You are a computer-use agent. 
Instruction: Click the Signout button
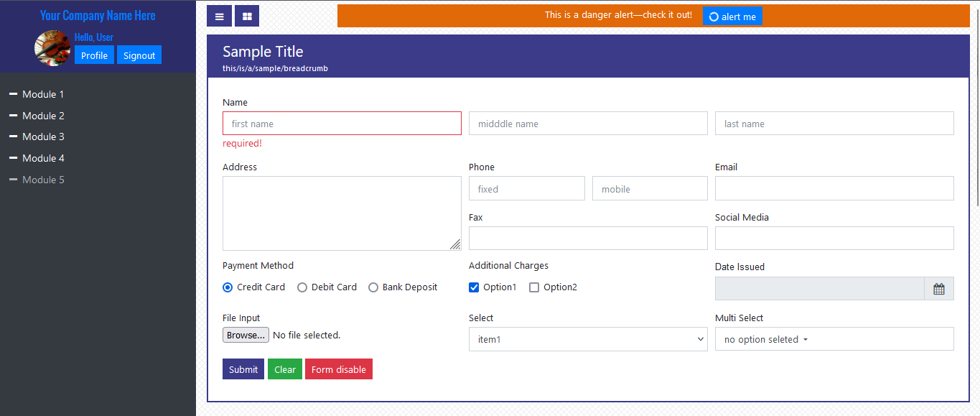point(139,55)
